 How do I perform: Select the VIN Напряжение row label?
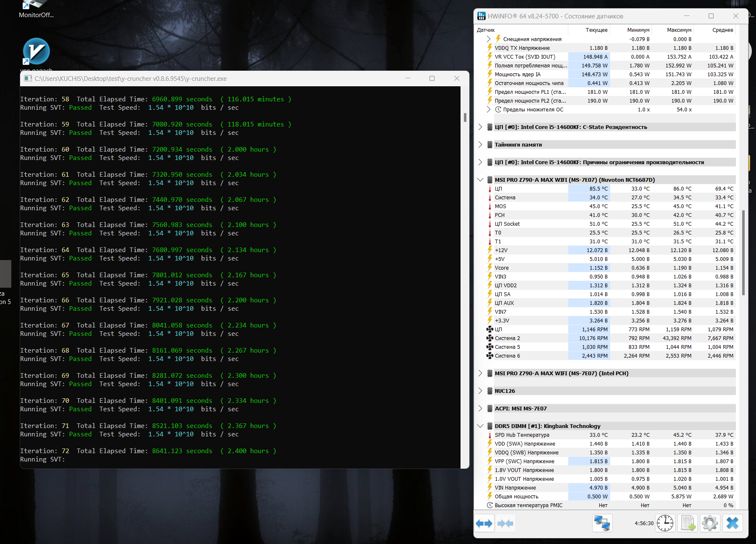pyautogui.click(x=515, y=487)
